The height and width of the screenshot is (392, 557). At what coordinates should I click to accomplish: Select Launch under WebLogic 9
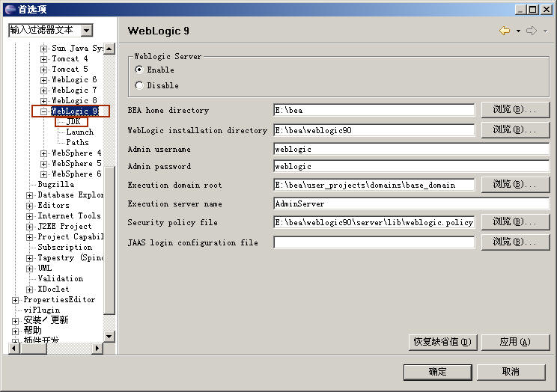(80, 132)
